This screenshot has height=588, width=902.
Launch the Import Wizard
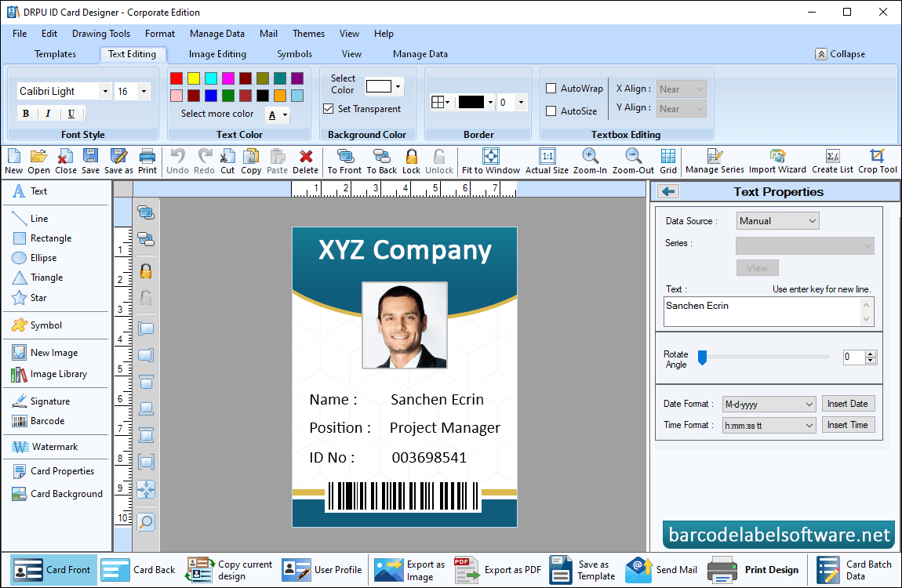777,162
